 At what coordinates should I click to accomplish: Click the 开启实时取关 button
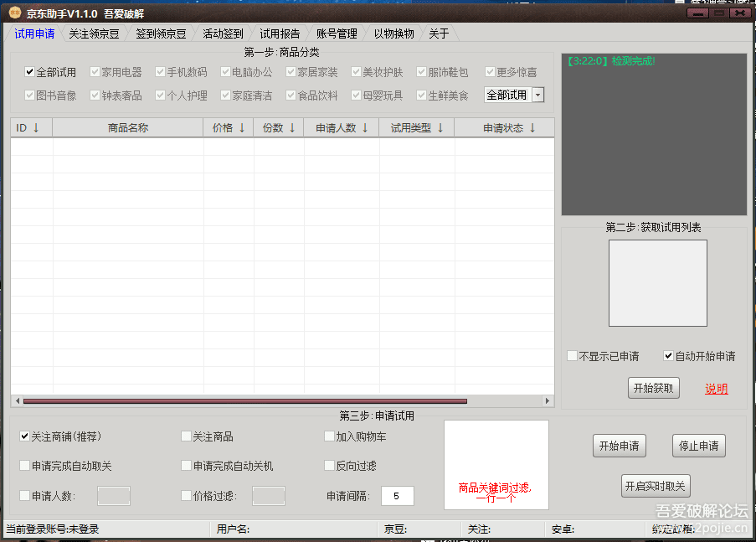pyautogui.click(x=656, y=486)
